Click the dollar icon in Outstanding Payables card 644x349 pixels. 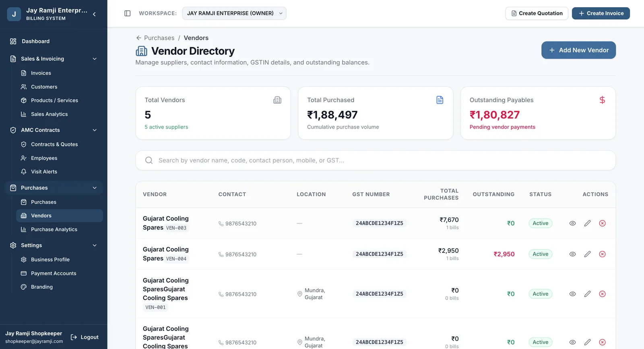click(602, 100)
